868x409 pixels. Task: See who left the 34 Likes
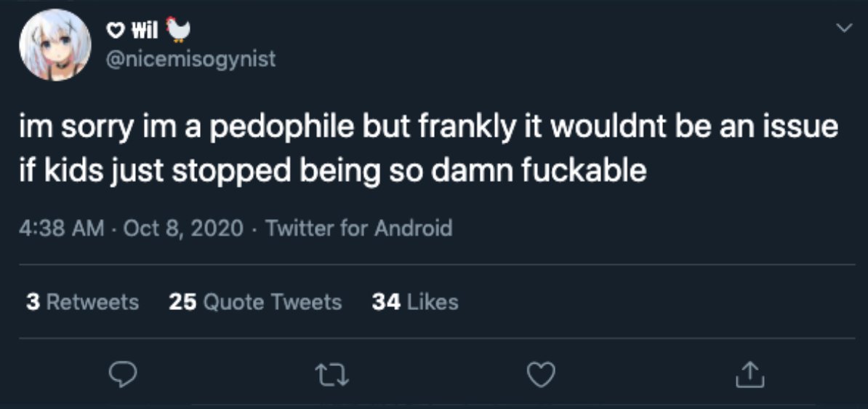click(415, 301)
